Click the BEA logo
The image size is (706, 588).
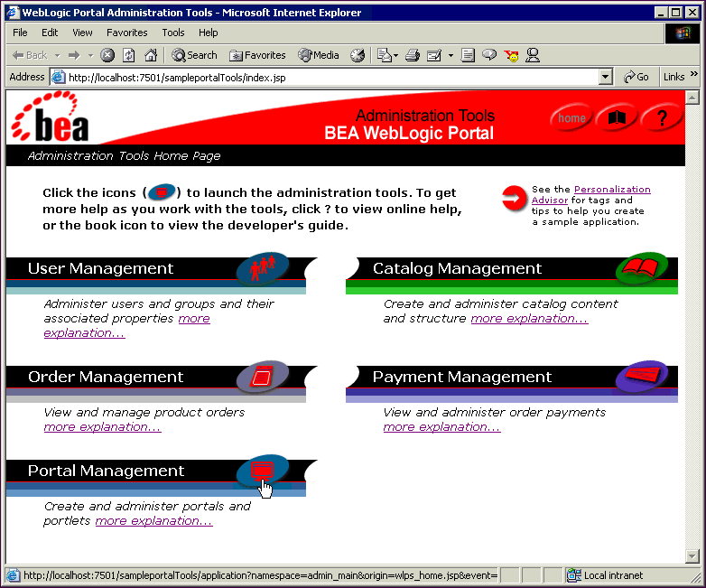[50, 117]
